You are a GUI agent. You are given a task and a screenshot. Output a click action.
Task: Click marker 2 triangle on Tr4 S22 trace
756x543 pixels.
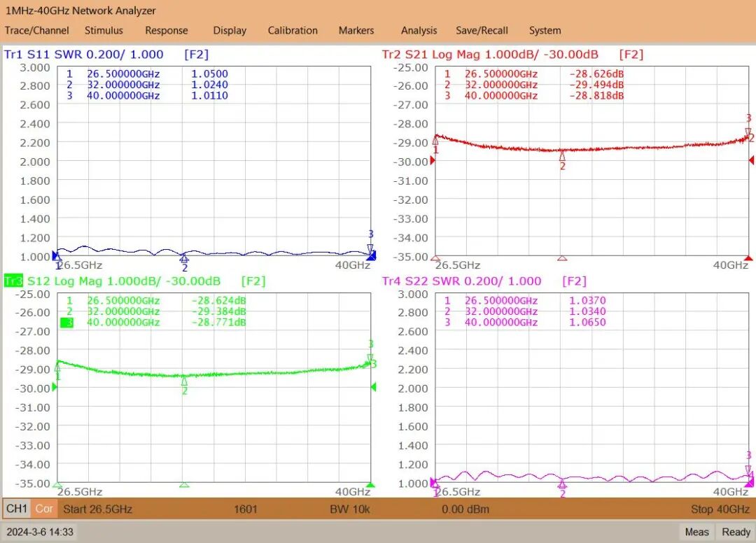pos(562,484)
